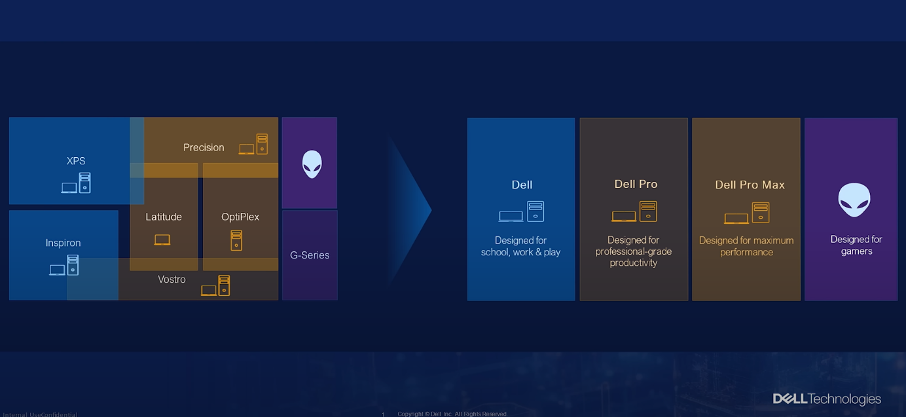
Task: Select the XPS label
Action: [x=76, y=161]
